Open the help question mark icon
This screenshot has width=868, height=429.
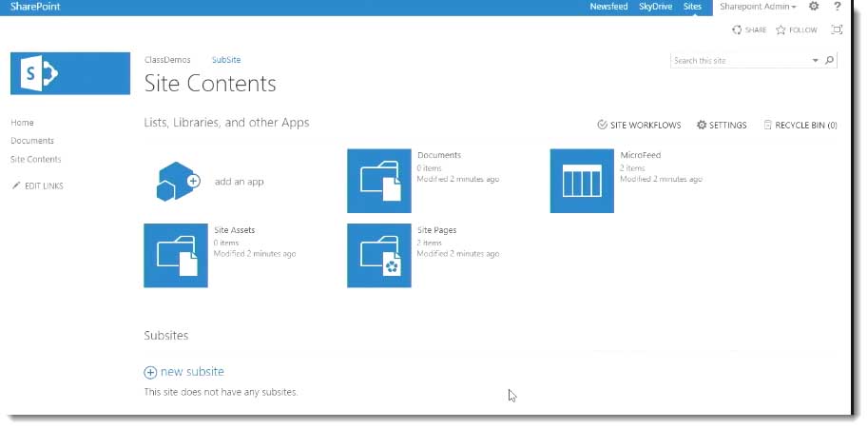pyautogui.click(x=837, y=7)
